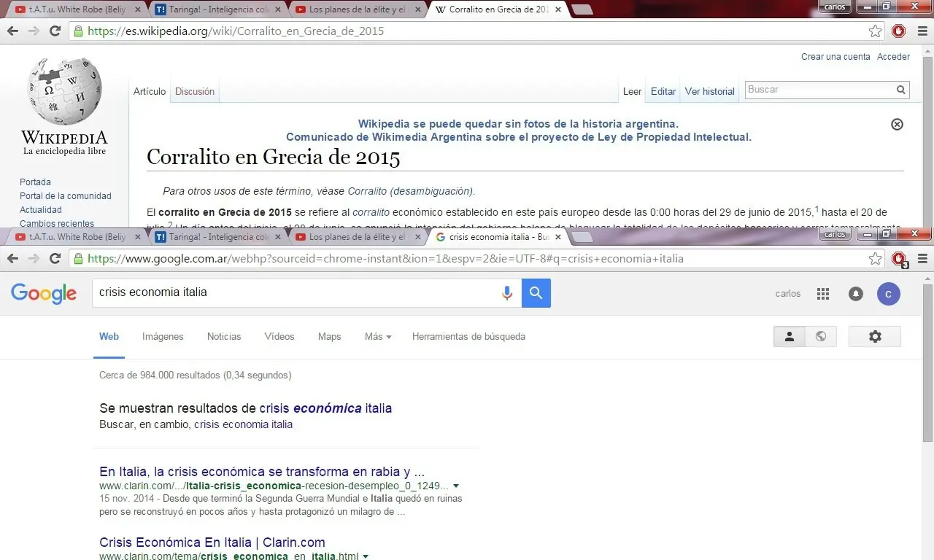The width and height of the screenshot is (934, 560).
Task: Click the red extension icon in Google window
Action: click(x=899, y=259)
